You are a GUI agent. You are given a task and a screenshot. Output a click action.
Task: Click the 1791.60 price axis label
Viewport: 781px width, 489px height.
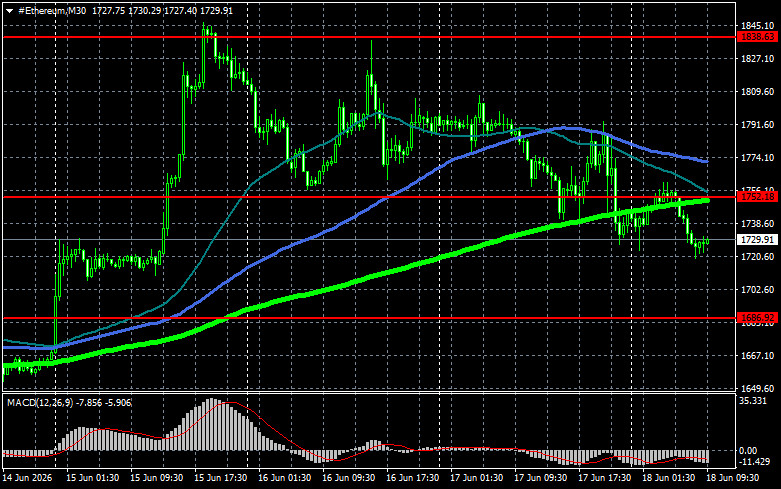click(758, 124)
